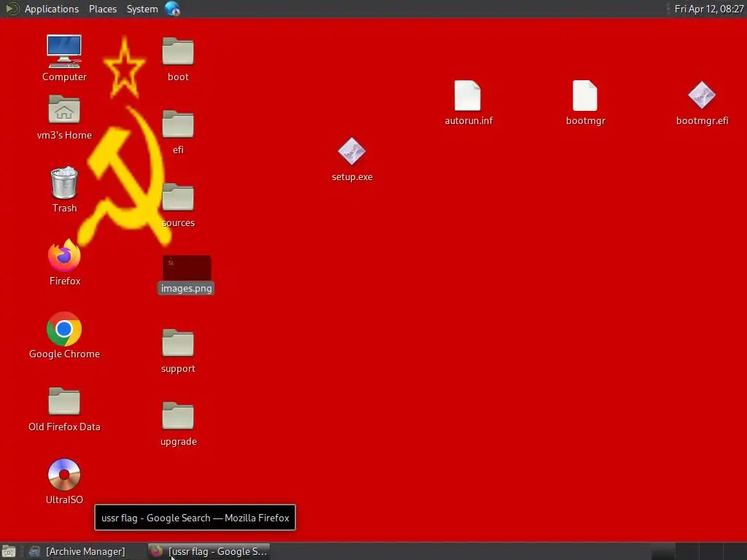Select the setup.exe file icon
Viewport: 747px width, 560px height.
352,152
